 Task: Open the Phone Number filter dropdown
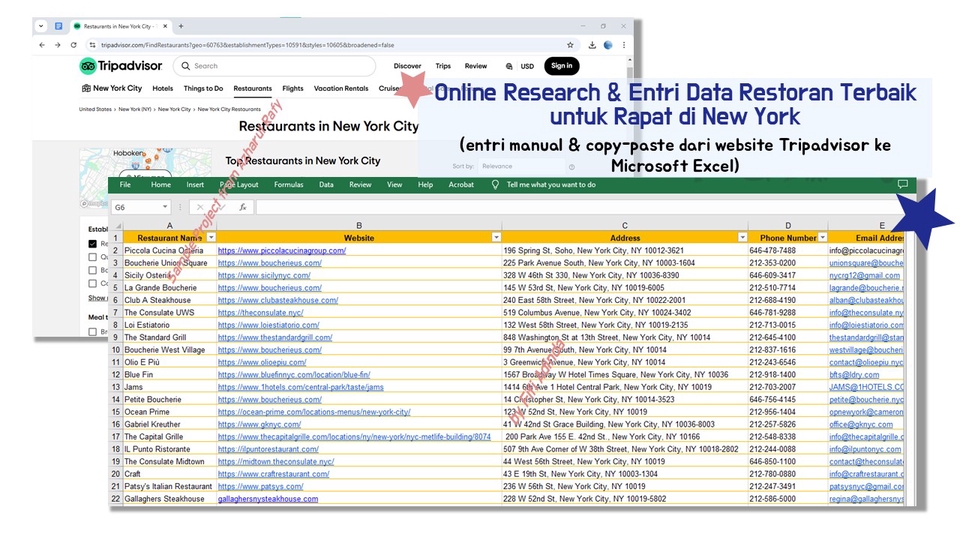[822, 238]
